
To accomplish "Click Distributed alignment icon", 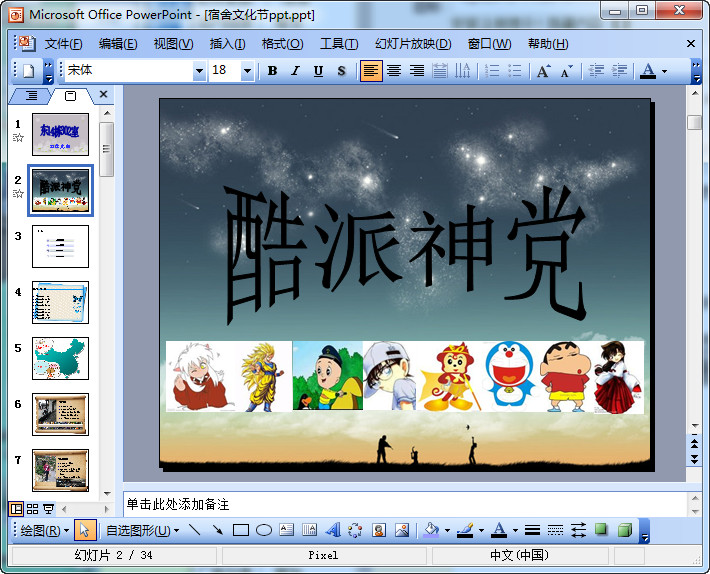I will [440, 71].
